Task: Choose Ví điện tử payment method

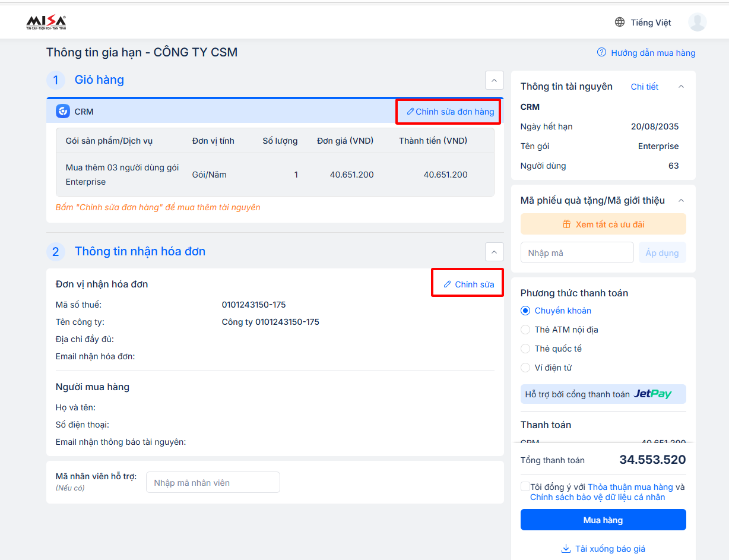Action: [525, 368]
